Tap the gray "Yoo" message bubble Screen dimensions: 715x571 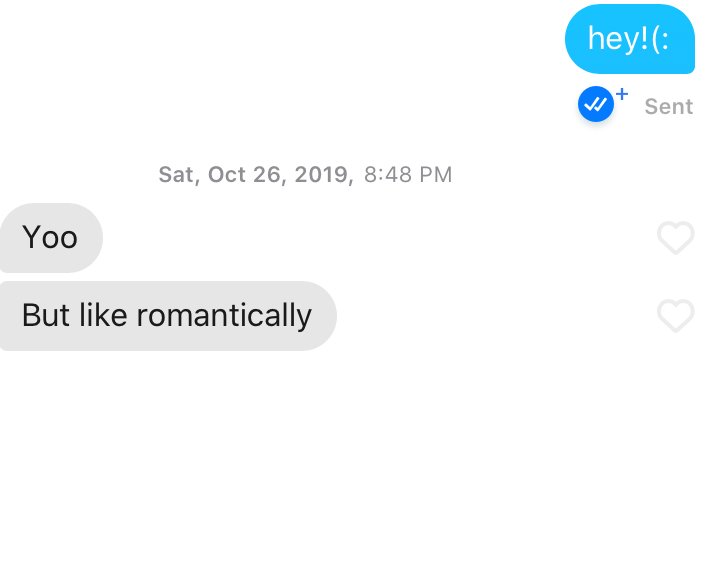(x=50, y=238)
